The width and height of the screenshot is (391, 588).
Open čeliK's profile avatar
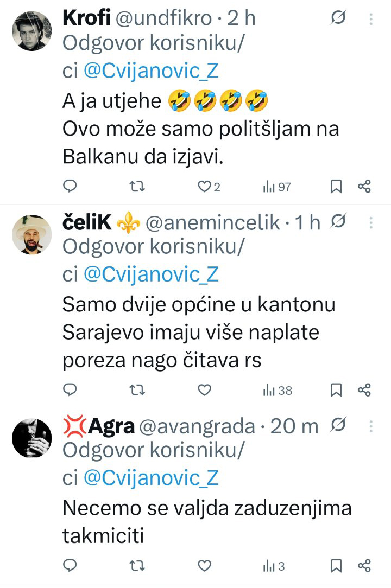31,234
